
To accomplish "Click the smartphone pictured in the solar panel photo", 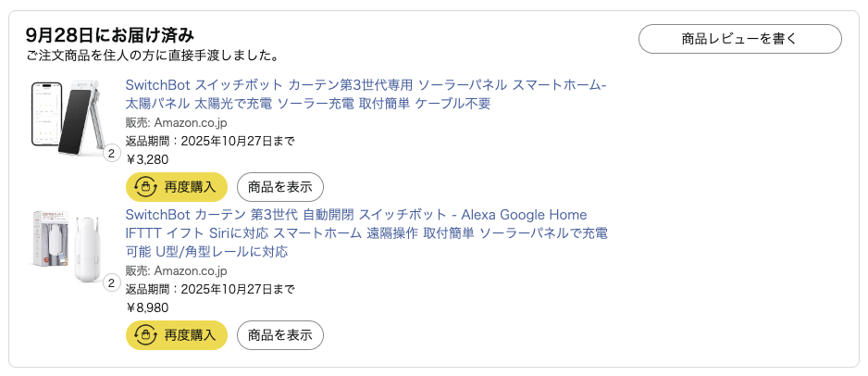I will click(46, 114).
